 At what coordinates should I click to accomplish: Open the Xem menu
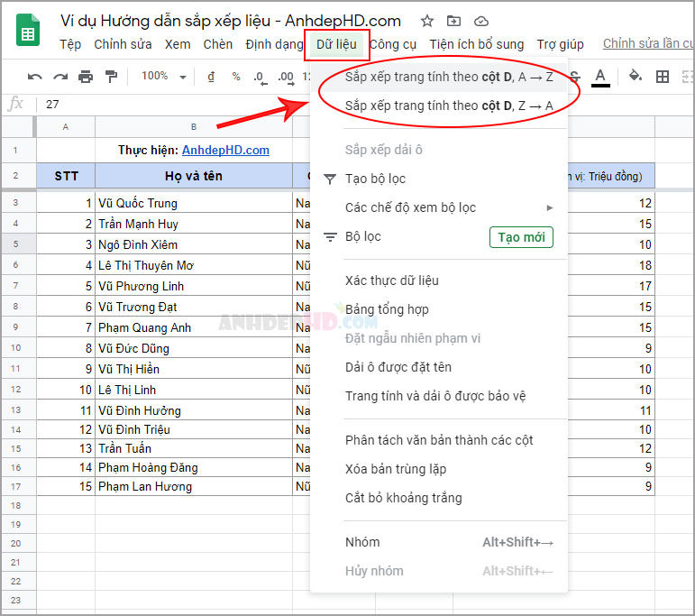(178, 44)
